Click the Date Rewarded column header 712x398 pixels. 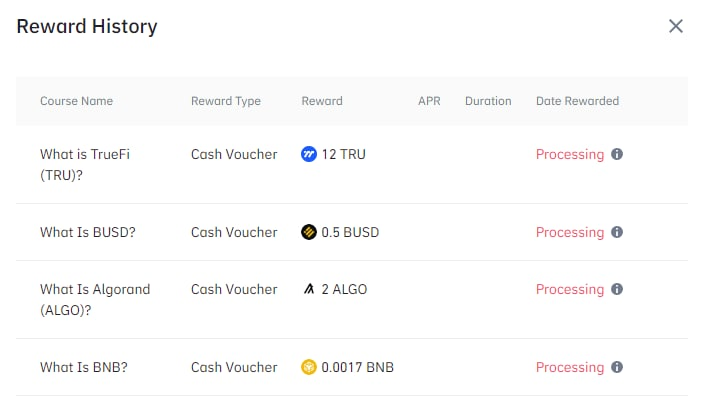pyautogui.click(x=577, y=101)
